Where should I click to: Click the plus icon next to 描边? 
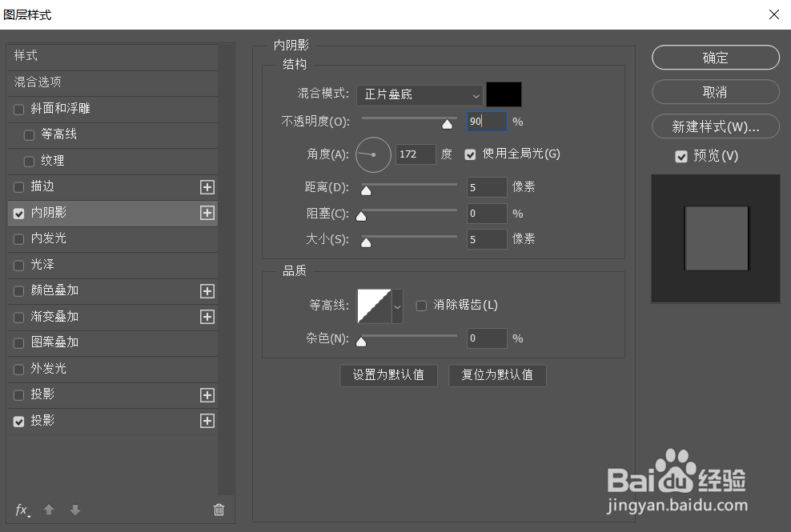(207, 187)
